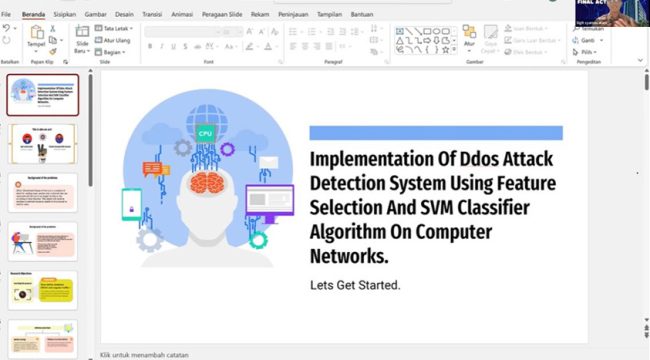The width and height of the screenshot is (650, 360).
Task: Collapse the ribbon with the chevron
Action: coord(640,61)
